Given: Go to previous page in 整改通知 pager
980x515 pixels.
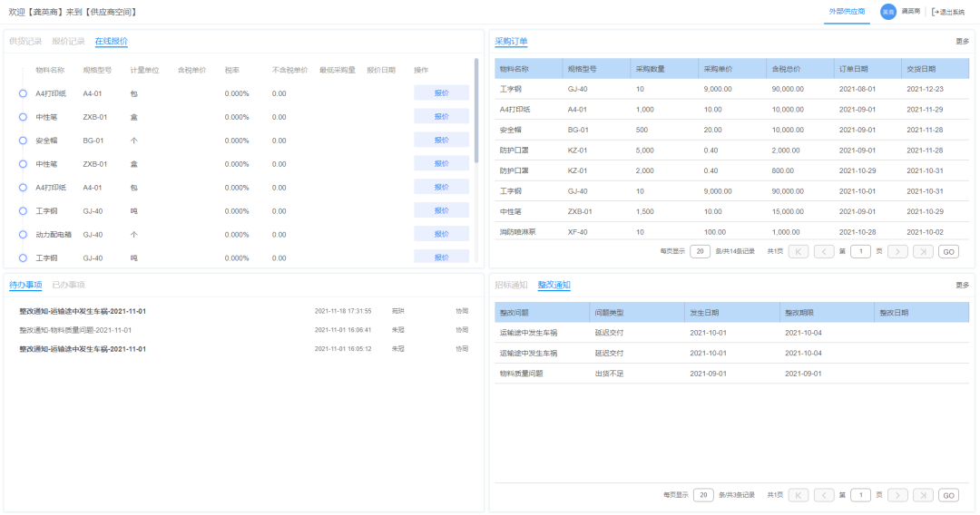Looking at the screenshot, I should point(824,495).
